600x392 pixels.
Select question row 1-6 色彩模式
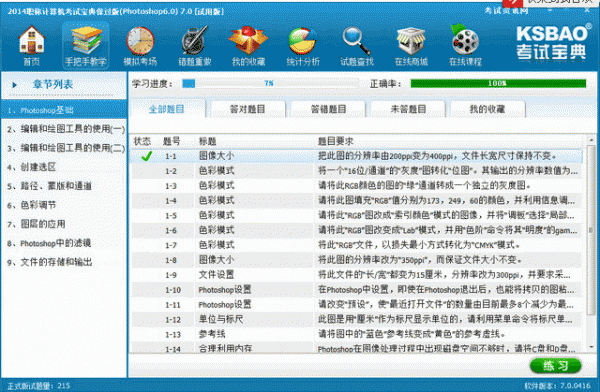357,230
